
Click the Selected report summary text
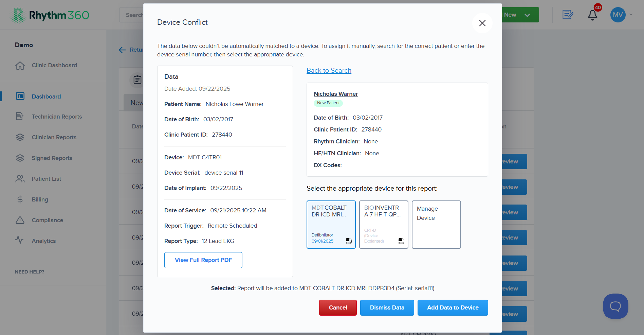tap(323, 288)
